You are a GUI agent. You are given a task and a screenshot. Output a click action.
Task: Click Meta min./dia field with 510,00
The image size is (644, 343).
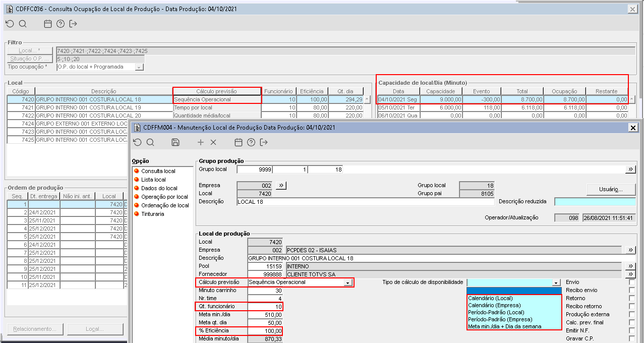tap(265, 315)
